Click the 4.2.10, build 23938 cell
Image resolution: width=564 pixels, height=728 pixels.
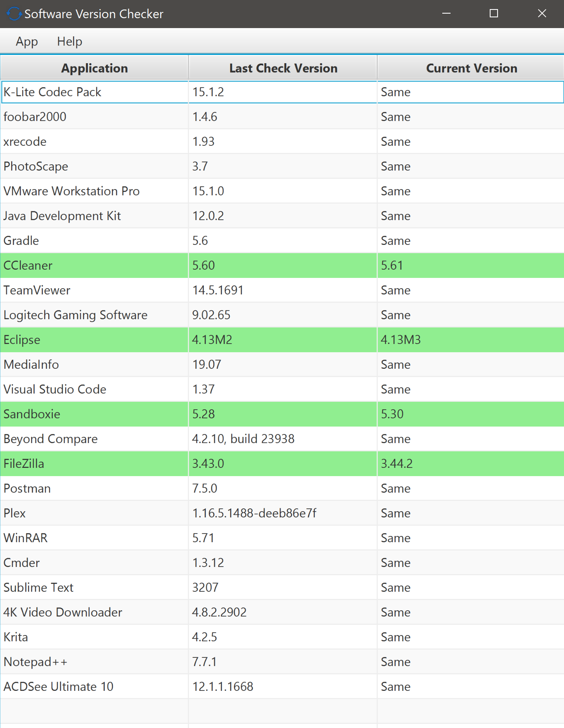click(283, 439)
